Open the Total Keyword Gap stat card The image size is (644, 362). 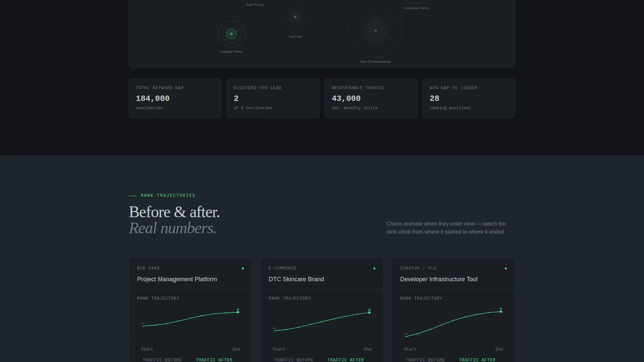[175, 98]
